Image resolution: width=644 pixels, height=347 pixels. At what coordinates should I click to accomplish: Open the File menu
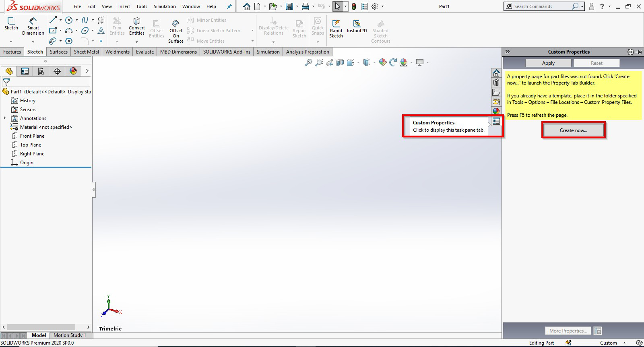click(77, 6)
